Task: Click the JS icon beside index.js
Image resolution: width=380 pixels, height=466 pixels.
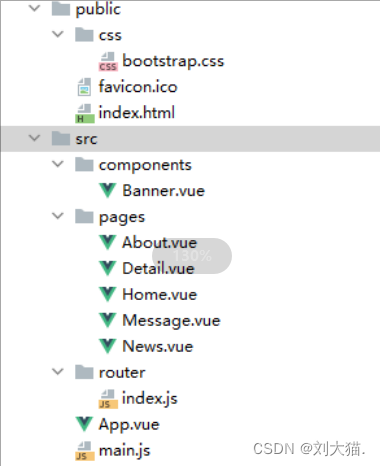Action: tap(108, 399)
